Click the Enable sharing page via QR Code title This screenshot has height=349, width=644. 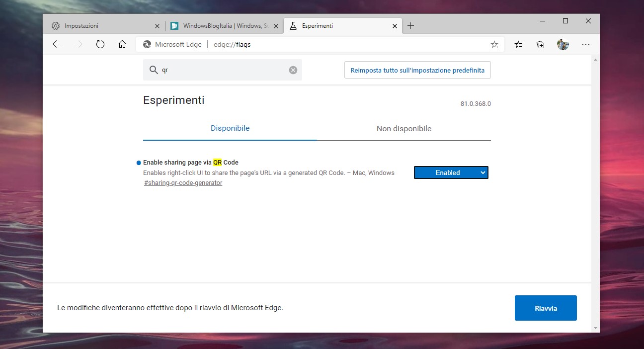[191, 163]
